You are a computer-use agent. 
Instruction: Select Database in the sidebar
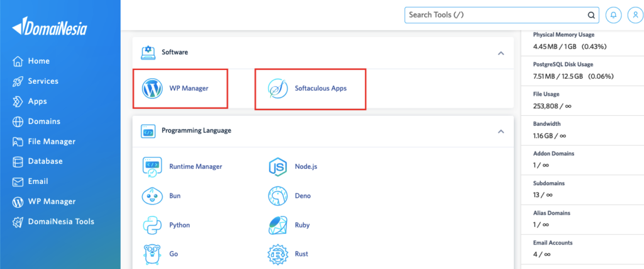coord(45,162)
